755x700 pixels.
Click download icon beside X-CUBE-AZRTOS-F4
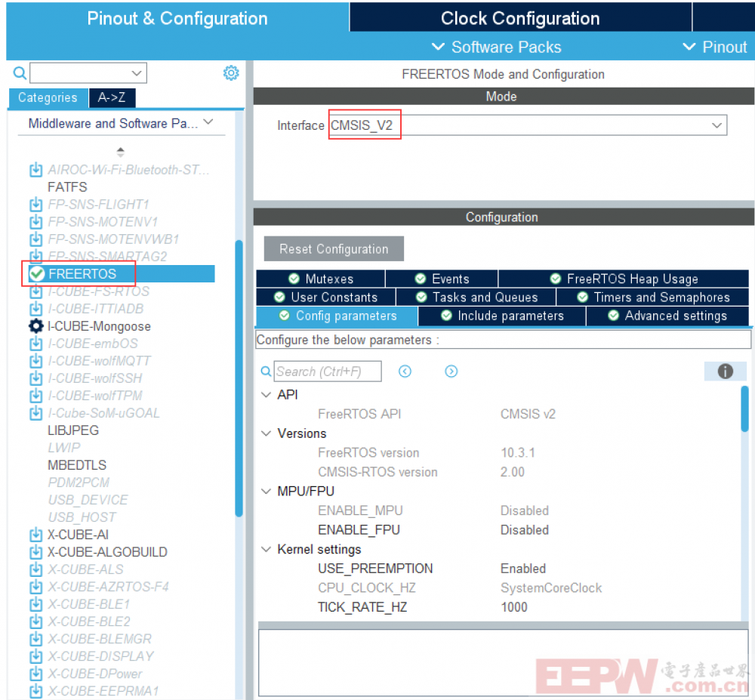35,587
